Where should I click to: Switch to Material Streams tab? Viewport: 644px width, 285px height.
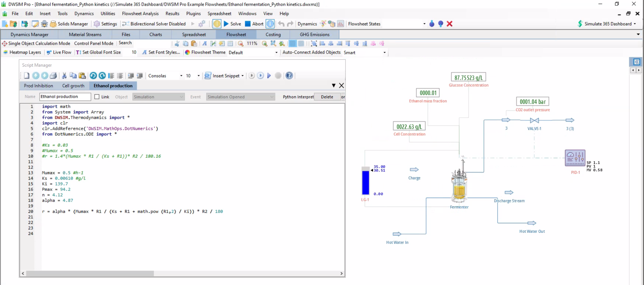[x=85, y=34]
